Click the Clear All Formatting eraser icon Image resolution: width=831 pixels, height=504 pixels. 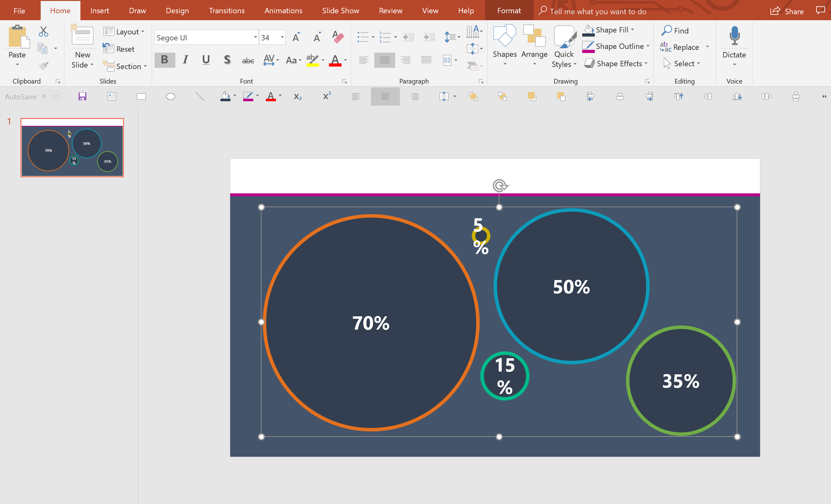click(337, 37)
